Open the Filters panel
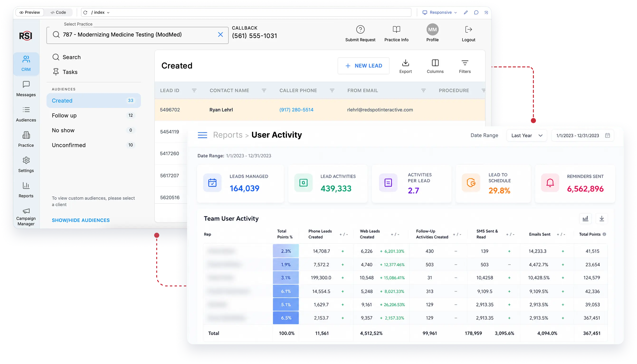The height and width of the screenshot is (364, 637). point(465,66)
